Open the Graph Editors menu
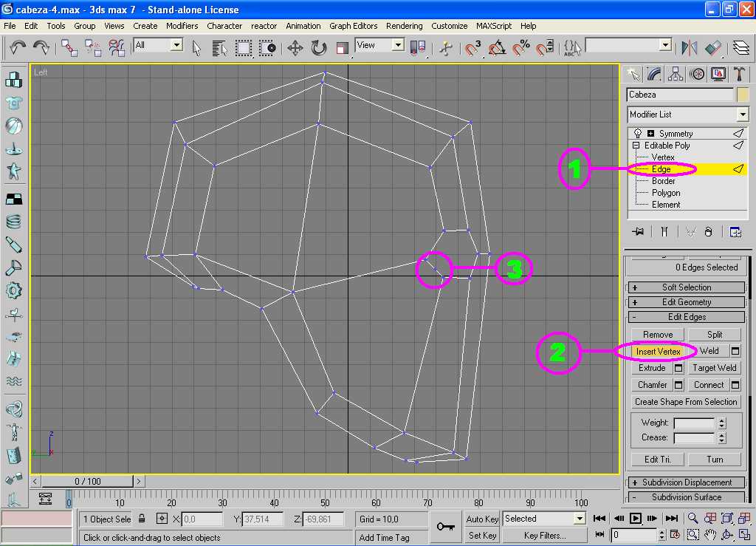The image size is (756, 546). click(x=354, y=26)
